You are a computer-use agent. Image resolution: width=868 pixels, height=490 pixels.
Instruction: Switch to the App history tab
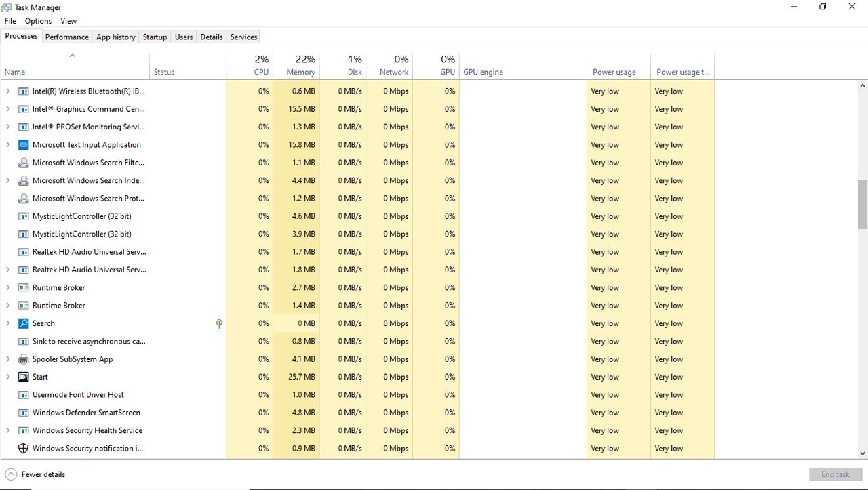tap(116, 37)
